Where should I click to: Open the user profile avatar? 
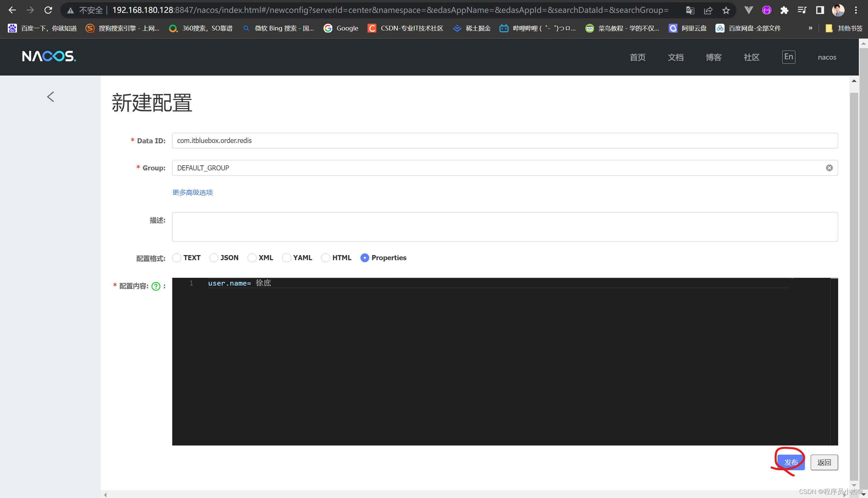[x=838, y=10]
